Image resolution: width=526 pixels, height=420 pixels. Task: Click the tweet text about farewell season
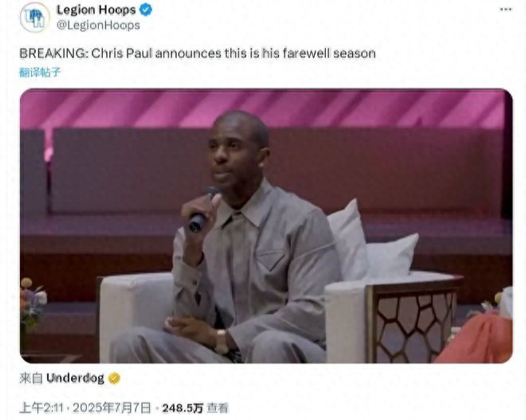198,53
